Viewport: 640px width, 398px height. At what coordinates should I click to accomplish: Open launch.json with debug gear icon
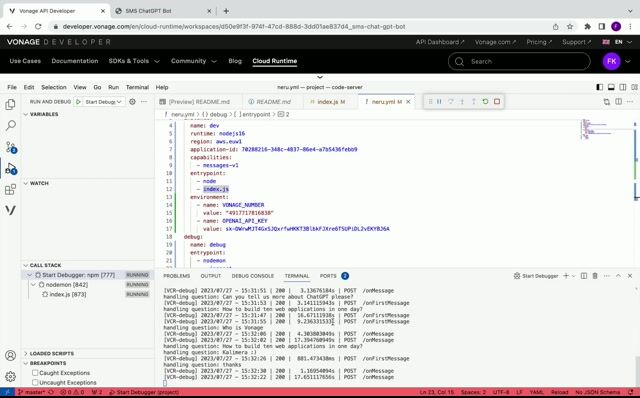132,102
